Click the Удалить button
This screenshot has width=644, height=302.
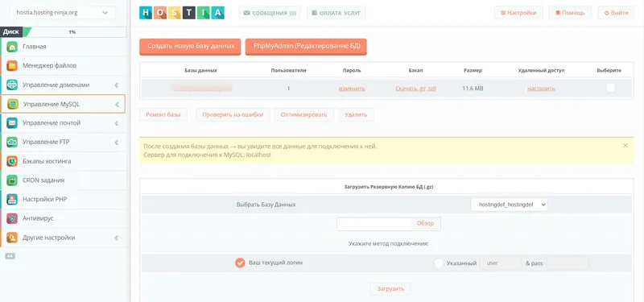pos(356,114)
